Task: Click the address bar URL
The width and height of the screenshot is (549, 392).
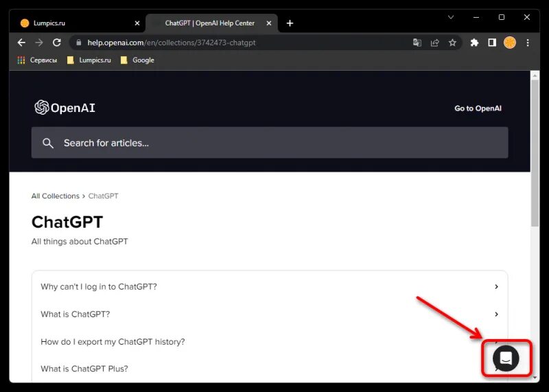Action: [x=172, y=43]
